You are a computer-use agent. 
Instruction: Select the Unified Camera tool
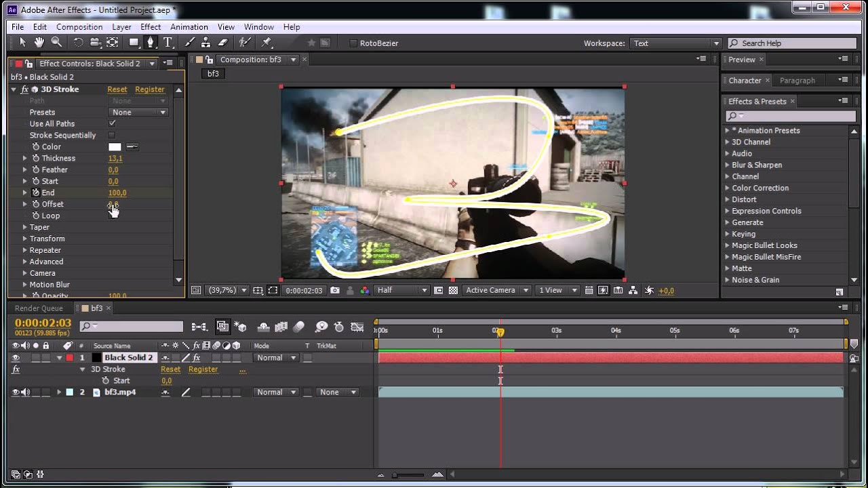tap(95, 43)
